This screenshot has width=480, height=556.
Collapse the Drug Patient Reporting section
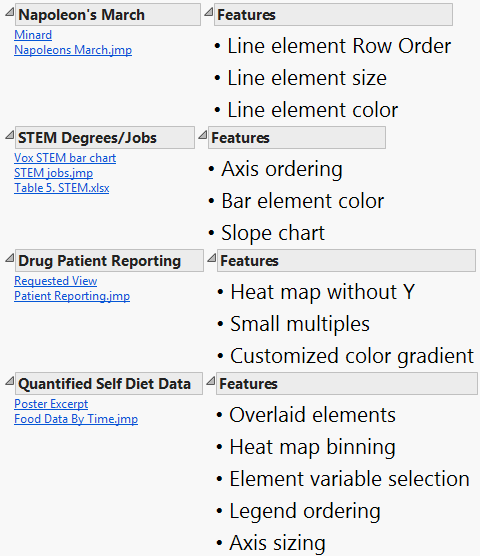[10, 258]
